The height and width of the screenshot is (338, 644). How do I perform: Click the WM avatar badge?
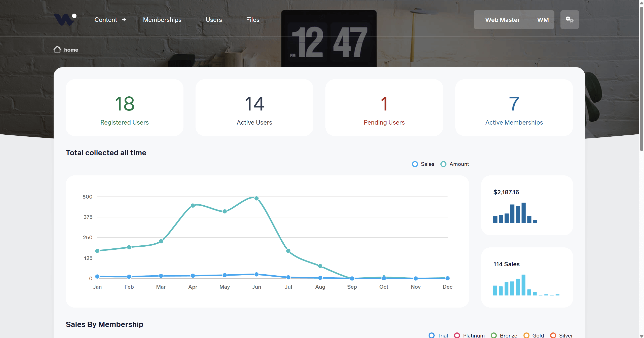tap(543, 20)
